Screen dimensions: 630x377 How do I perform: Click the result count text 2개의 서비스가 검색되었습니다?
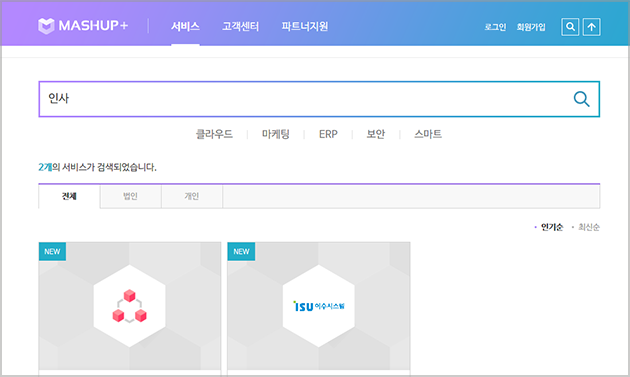pyautogui.click(x=97, y=167)
